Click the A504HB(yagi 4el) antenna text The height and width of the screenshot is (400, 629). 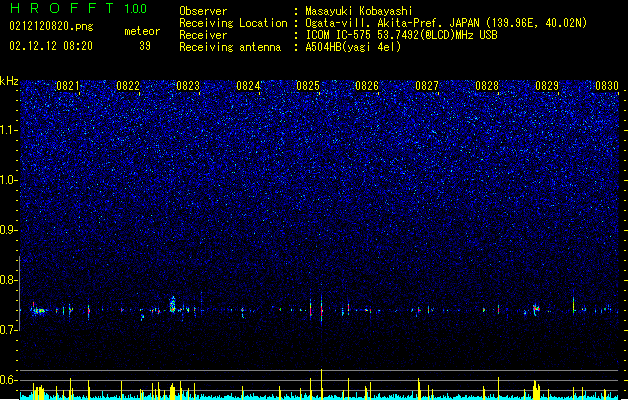[x=353, y=47]
